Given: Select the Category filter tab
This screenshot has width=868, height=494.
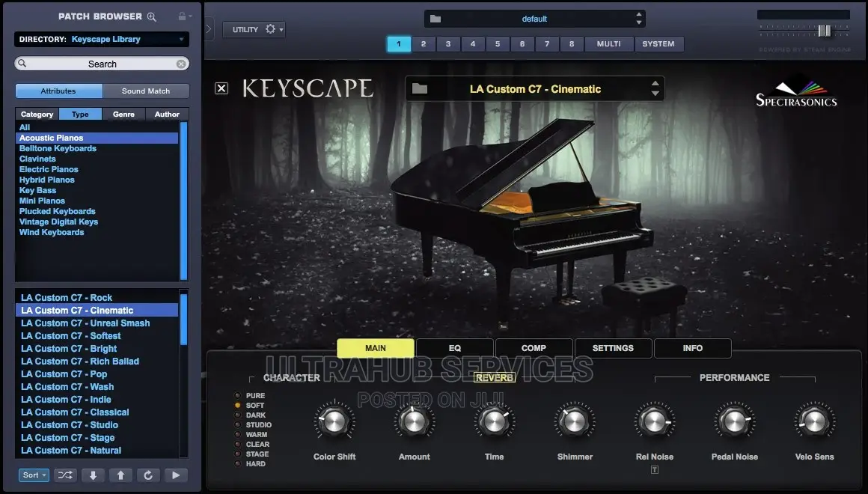Looking at the screenshot, I should click(x=37, y=114).
